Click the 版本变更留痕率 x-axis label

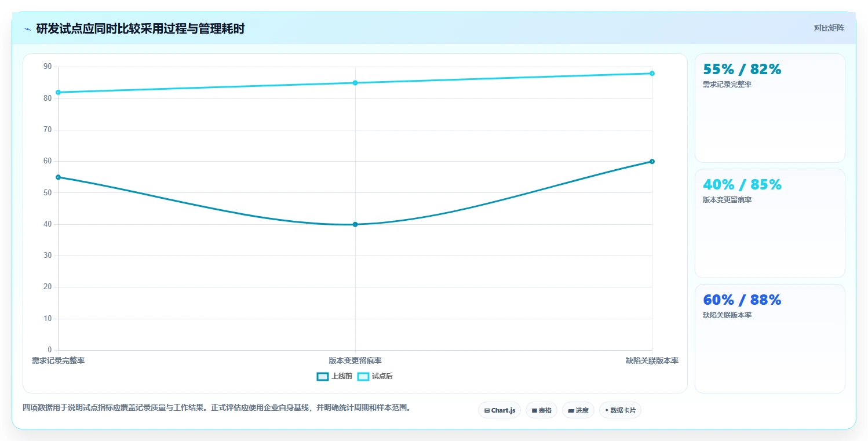coord(355,360)
